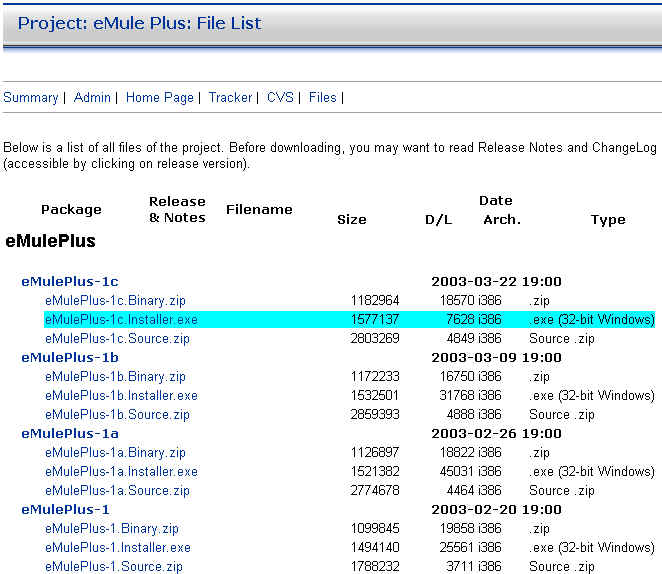Select the Files navigation link
The image size is (662, 574).
point(323,97)
